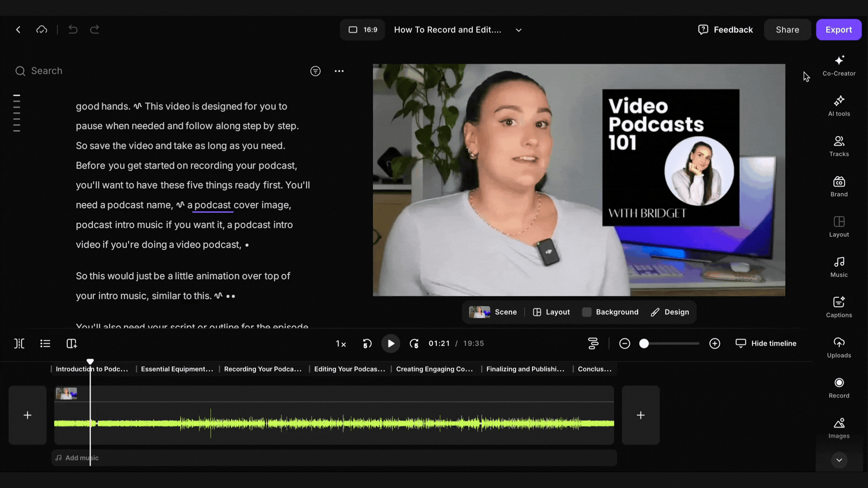868x488 pixels.
Task: Play the video preview
Action: (391, 343)
